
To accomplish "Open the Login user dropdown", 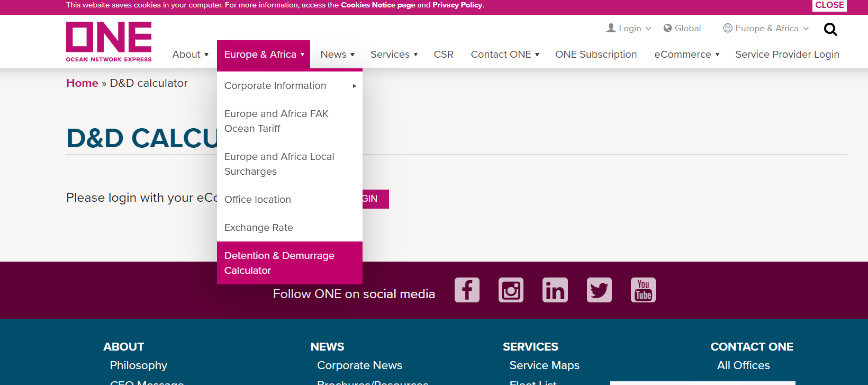I will [x=629, y=28].
